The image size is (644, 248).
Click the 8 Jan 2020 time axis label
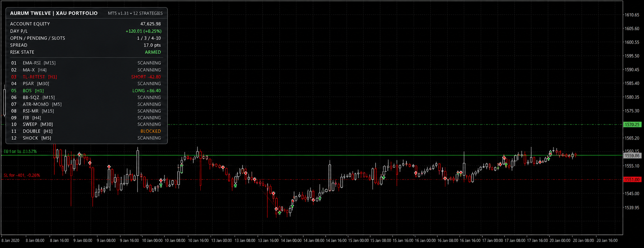10,241
